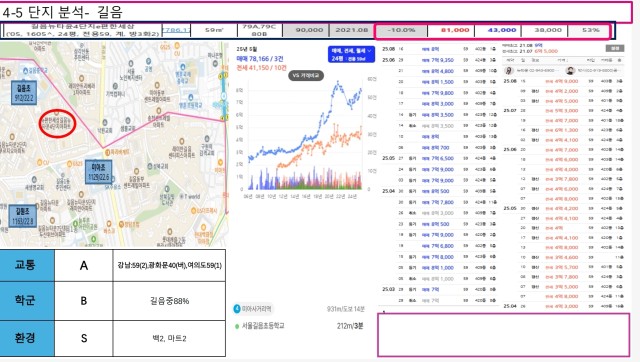
Task: Click the 4-5 단지 분석 title box
Action: coord(316,12)
